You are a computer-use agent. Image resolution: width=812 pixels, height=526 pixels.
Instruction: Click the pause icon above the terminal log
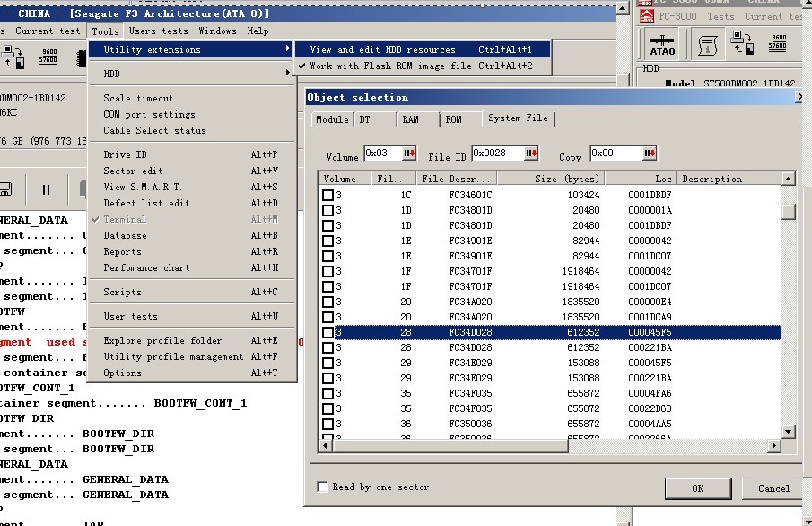pos(46,189)
